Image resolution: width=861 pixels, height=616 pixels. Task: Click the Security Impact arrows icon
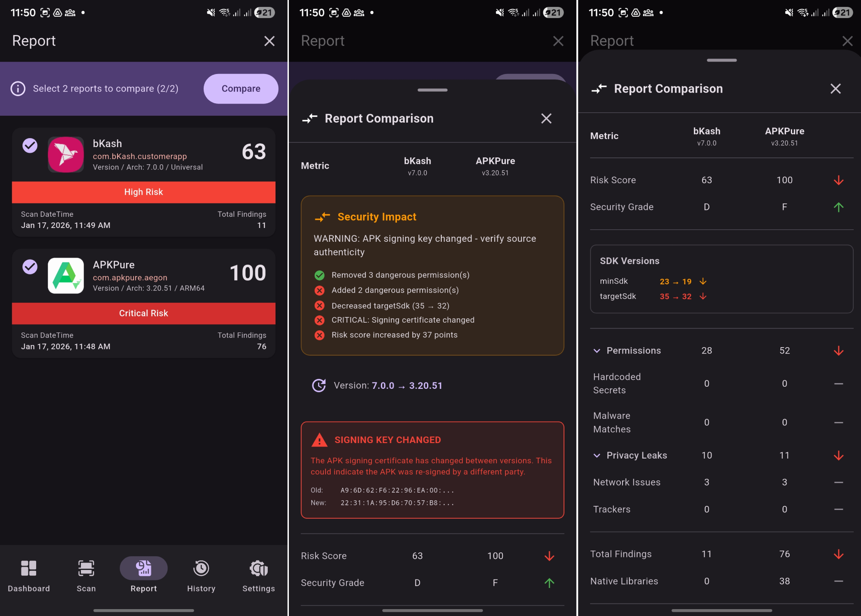point(322,217)
